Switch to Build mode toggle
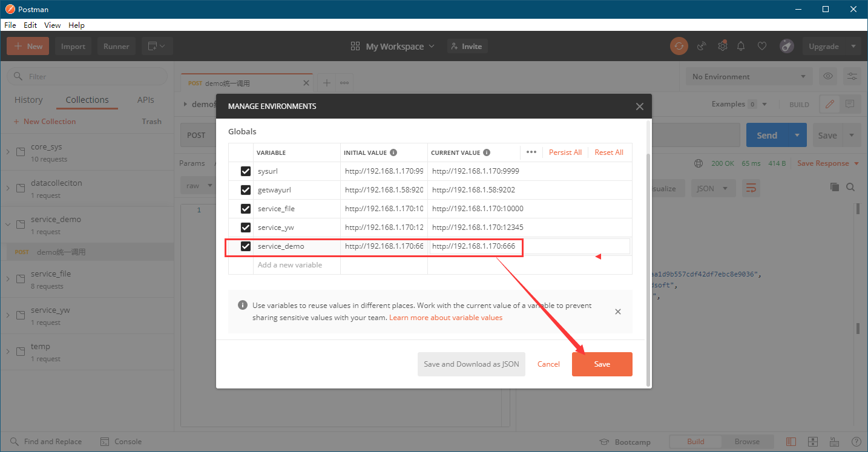This screenshot has width=868, height=452. 695,442
